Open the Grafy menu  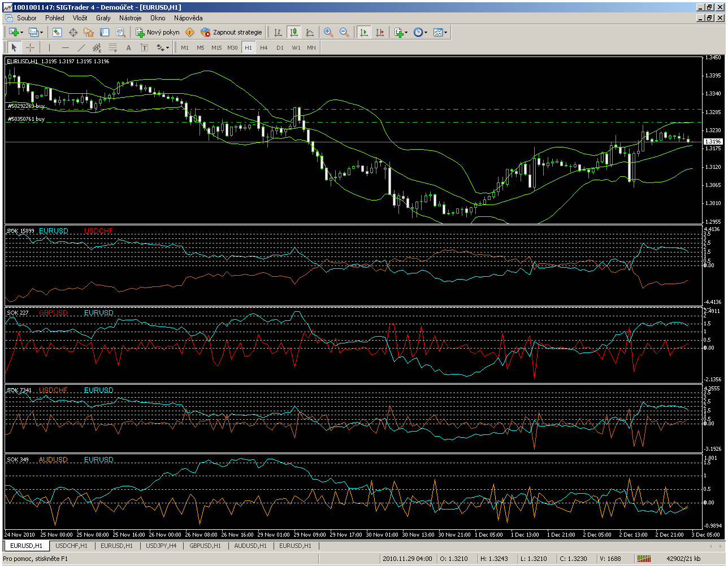pyautogui.click(x=103, y=18)
